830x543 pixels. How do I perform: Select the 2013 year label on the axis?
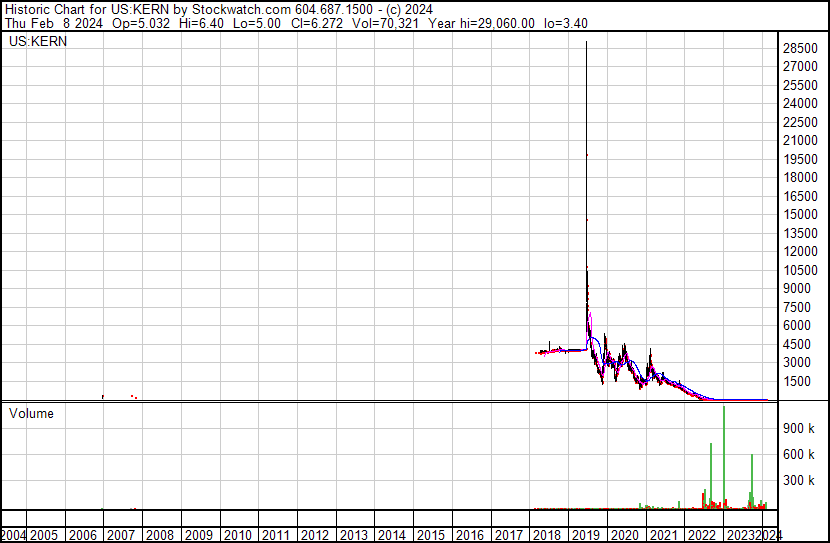pyautogui.click(x=354, y=535)
